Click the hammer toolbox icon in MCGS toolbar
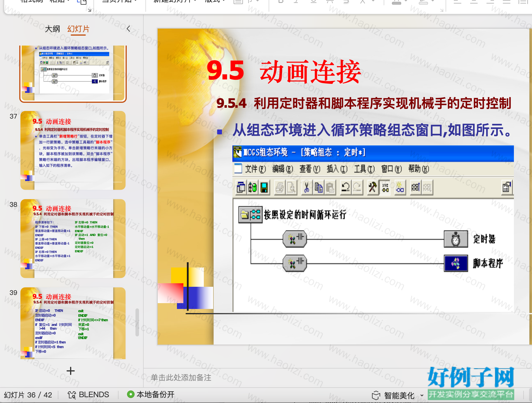This screenshot has height=403, width=532. pyautogui.click(x=372, y=187)
